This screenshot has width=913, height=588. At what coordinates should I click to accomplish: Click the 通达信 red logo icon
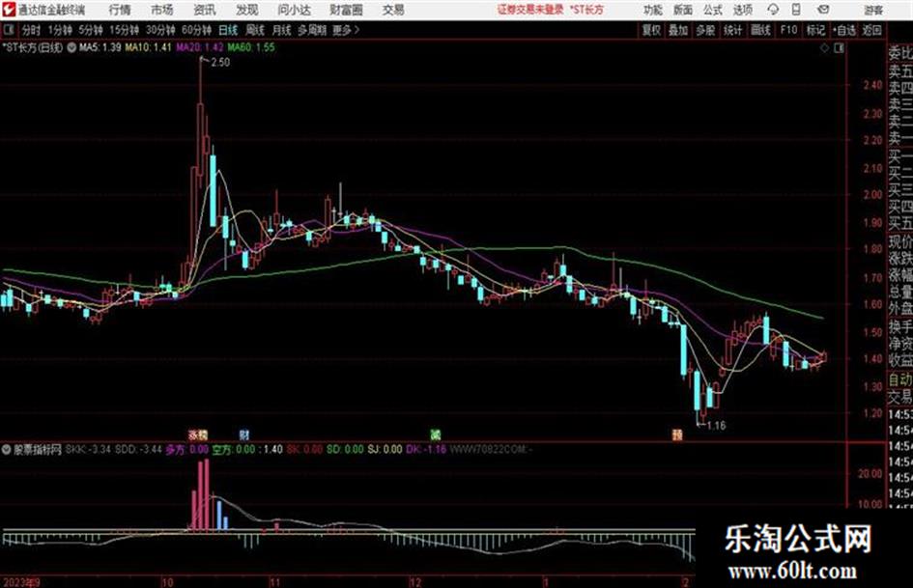8,10
